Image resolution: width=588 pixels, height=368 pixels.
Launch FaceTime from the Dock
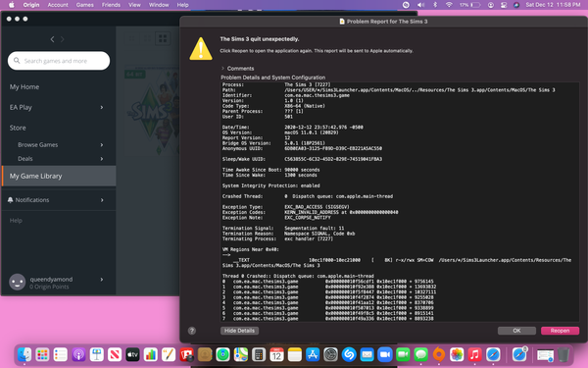pyautogui.click(x=403, y=354)
